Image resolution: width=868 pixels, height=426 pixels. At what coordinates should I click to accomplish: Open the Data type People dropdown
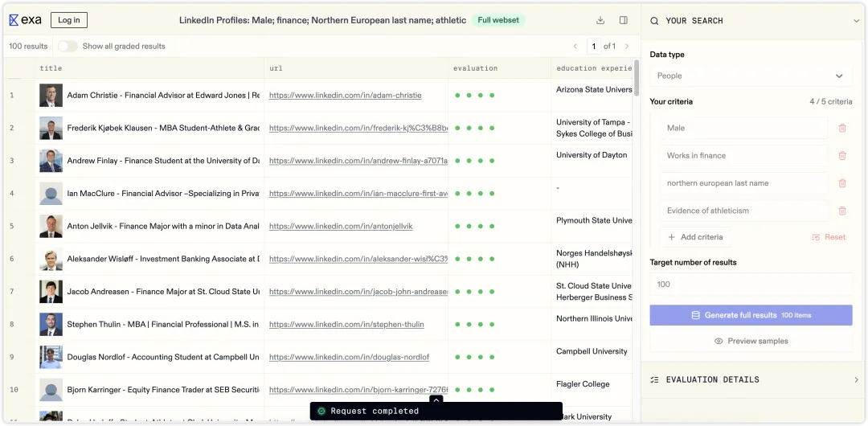click(751, 76)
